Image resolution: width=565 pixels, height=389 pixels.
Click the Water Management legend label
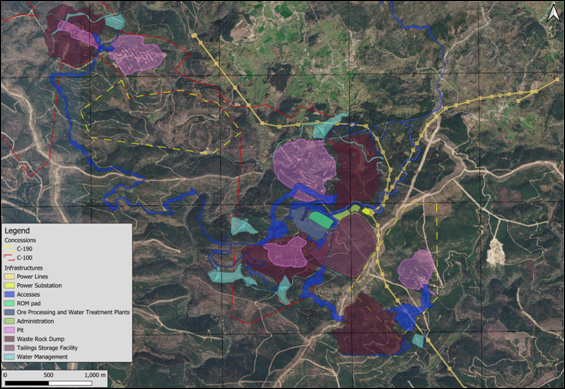tap(42, 357)
